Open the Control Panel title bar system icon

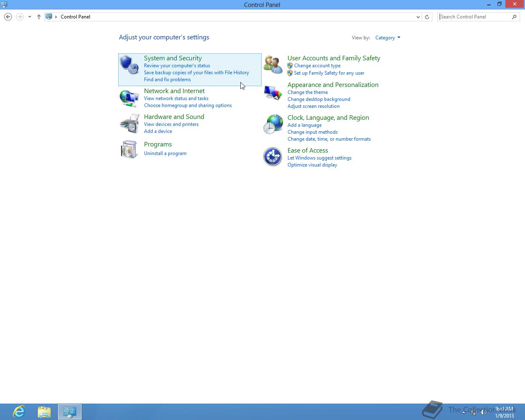click(4, 5)
